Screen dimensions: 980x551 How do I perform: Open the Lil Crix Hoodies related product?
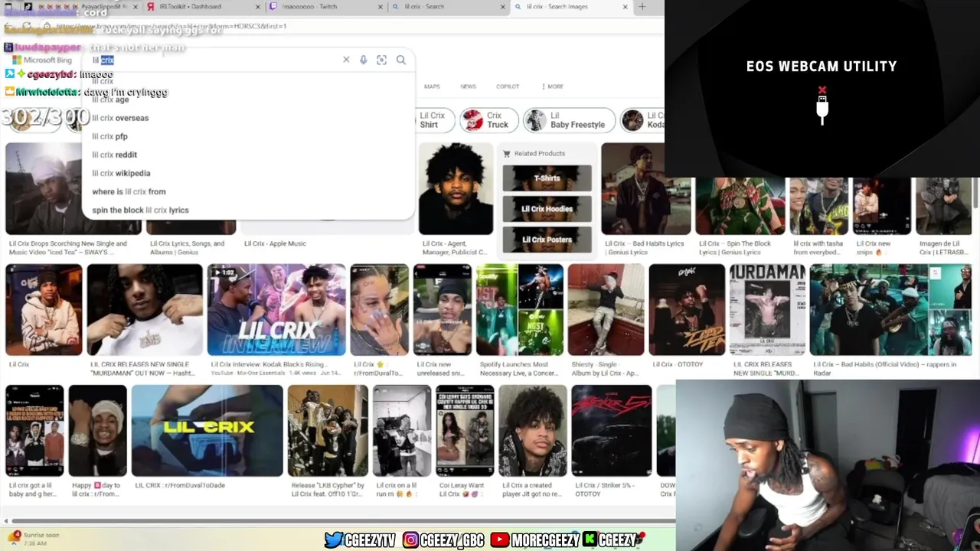click(x=547, y=209)
